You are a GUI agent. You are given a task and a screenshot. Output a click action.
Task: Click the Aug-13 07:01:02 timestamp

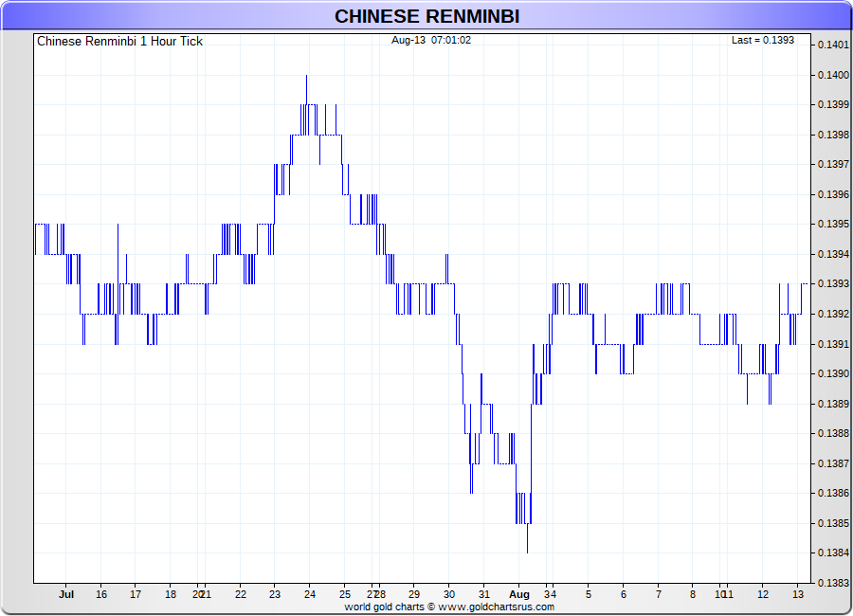tap(431, 40)
